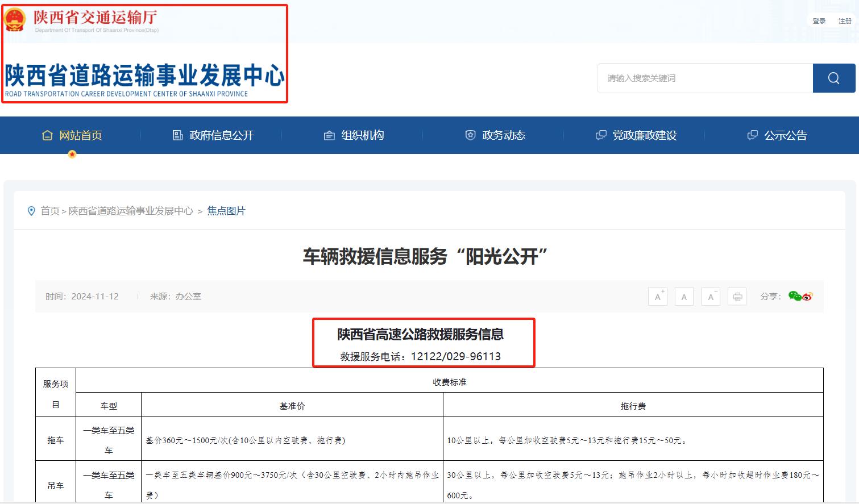
Task: Click the 拖行费 column header
Action: 633,406
